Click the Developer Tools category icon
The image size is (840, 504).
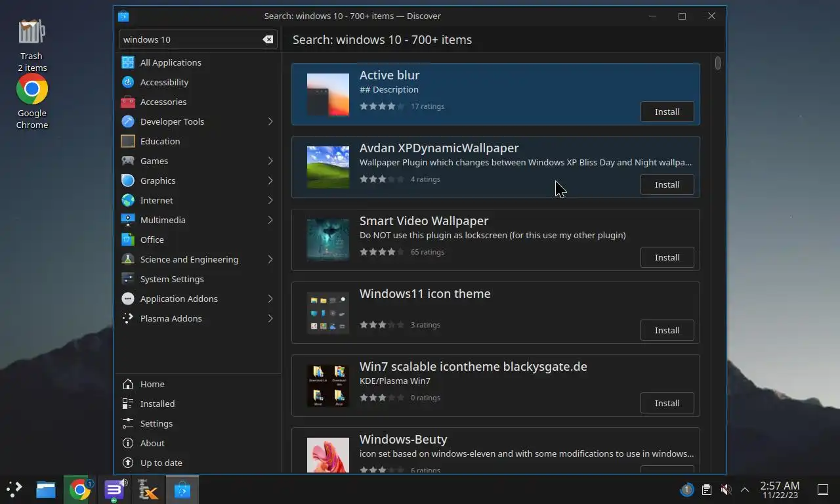coord(128,121)
